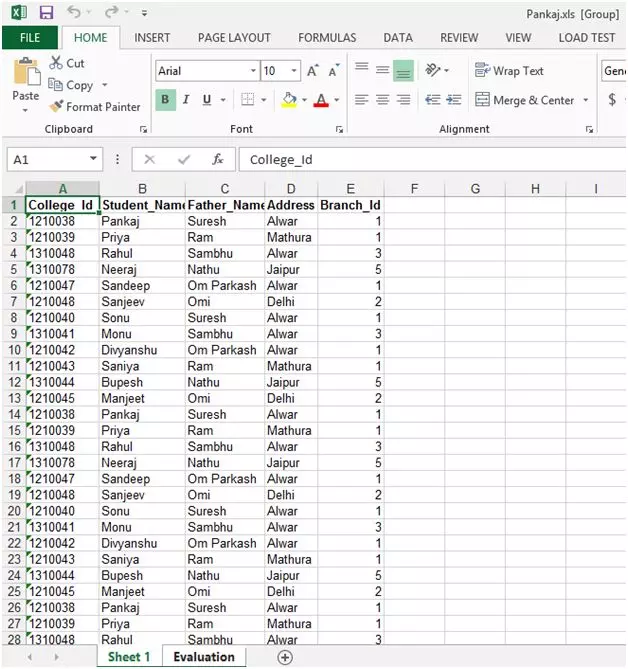Open the Paste options dropdown arrow
The width and height of the screenshot is (628, 669).
coord(25,111)
